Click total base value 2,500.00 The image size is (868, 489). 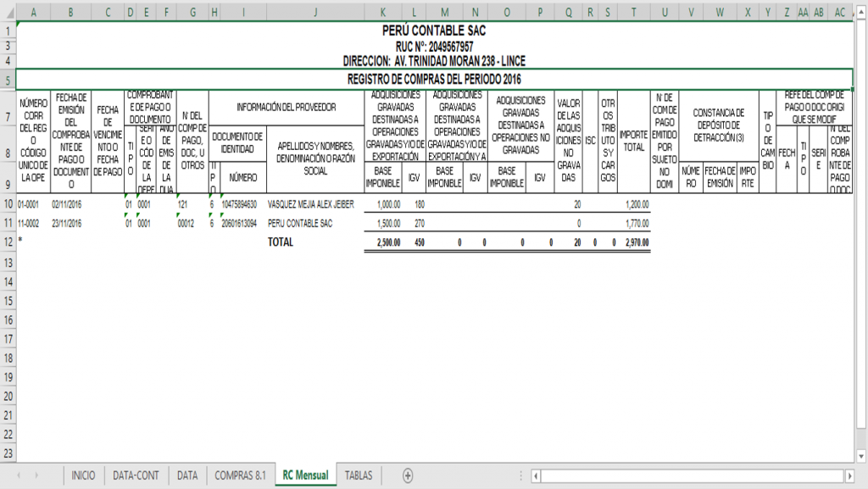[x=382, y=242]
